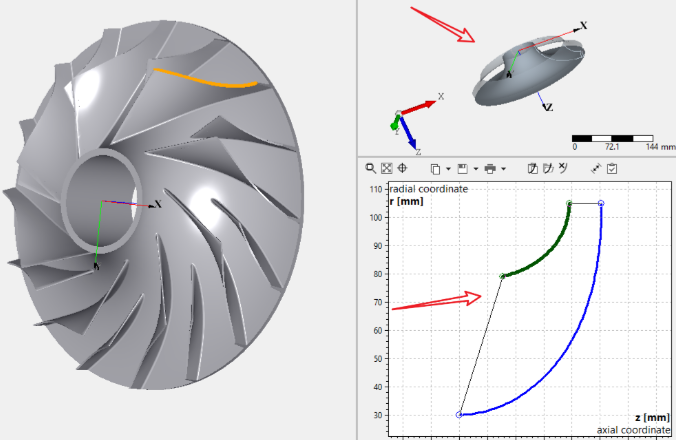Click the print icon
This screenshot has width=676, height=440.
click(x=490, y=169)
